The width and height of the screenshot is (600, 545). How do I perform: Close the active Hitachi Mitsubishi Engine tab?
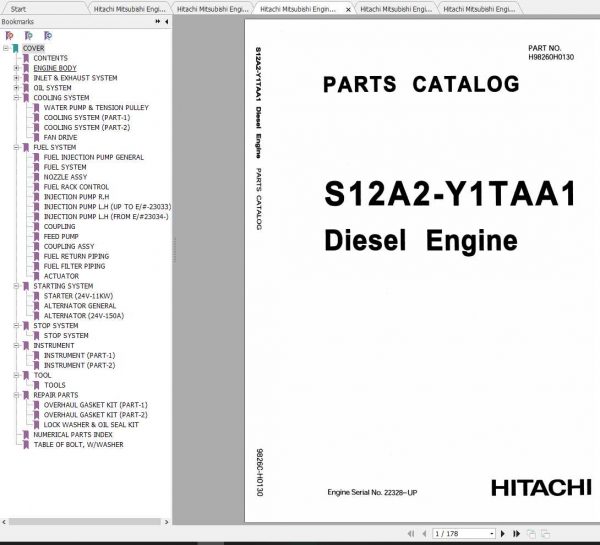point(348,10)
